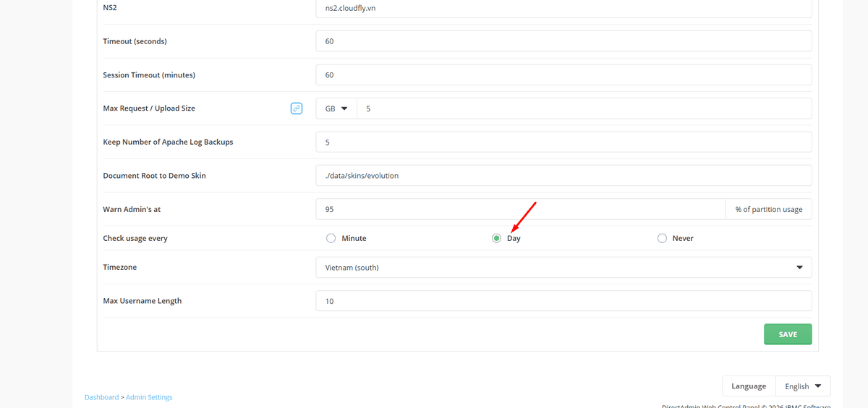Image resolution: width=868 pixels, height=408 pixels.
Task: Choose Never for Check usage every
Action: click(662, 238)
